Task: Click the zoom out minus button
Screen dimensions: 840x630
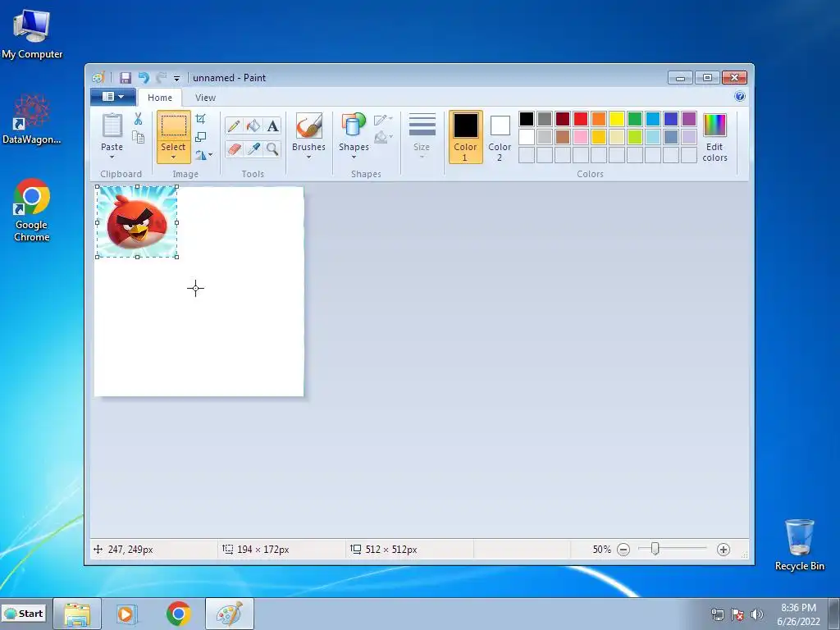Action: (x=623, y=550)
